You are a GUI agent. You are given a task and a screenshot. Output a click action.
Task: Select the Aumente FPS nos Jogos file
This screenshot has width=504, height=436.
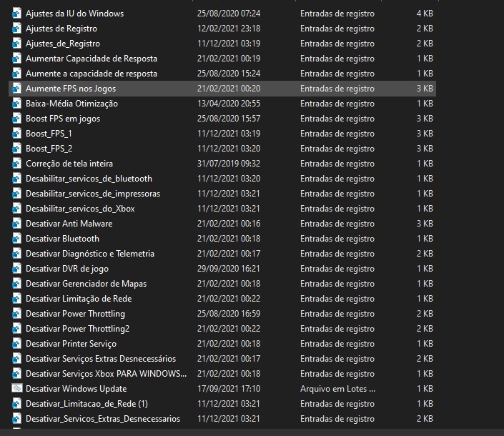pyautogui.click(x=71, y=89)
